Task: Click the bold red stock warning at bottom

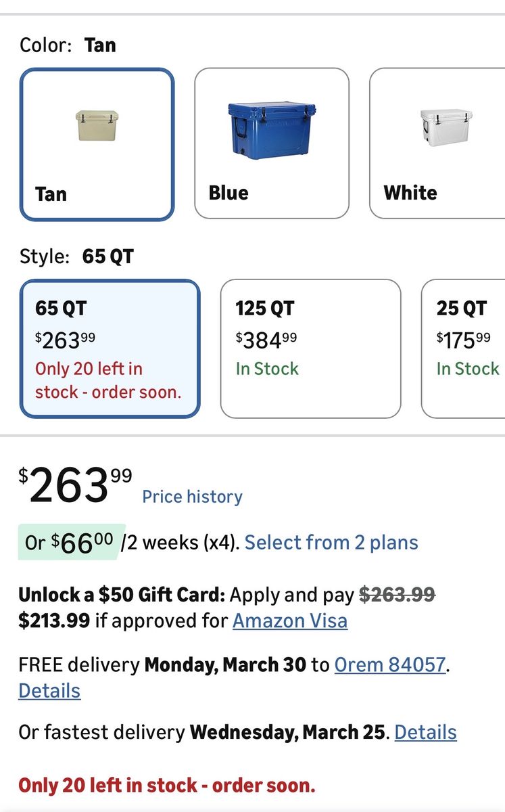Action: (167, 786)
